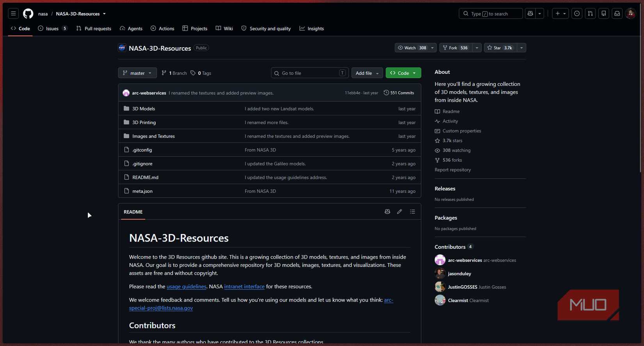Viewport: 644px width, 346px height.
Task: Open Copilot chat icon in header
Action: click(x=530, y=14)
